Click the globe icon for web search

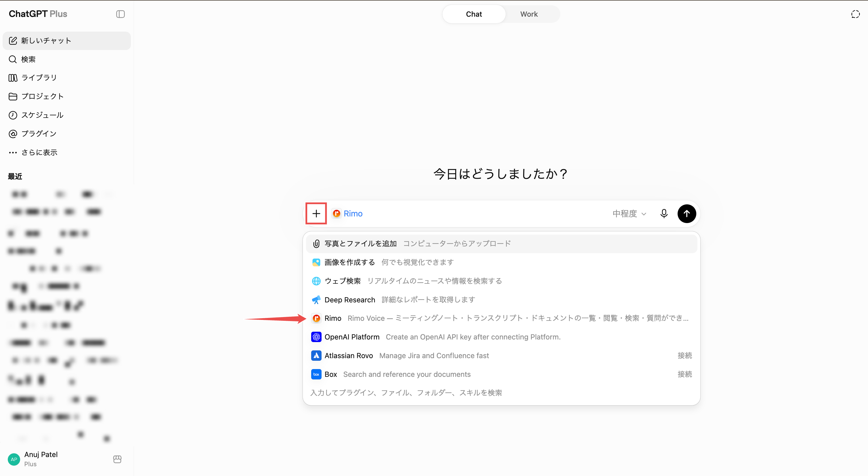click(316, 281)
